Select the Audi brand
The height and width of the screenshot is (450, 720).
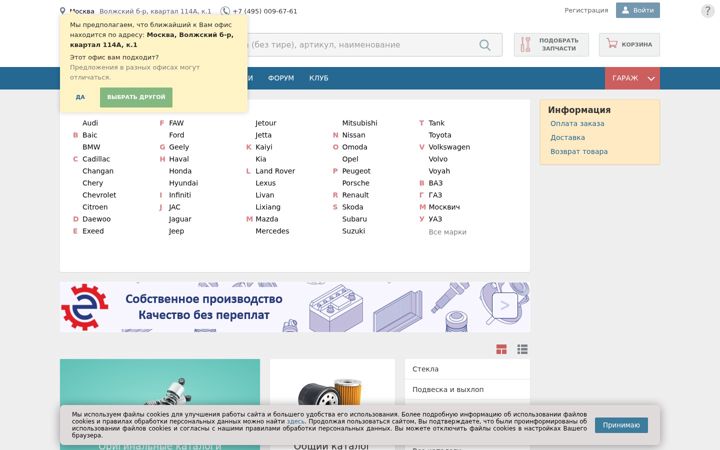90,123
